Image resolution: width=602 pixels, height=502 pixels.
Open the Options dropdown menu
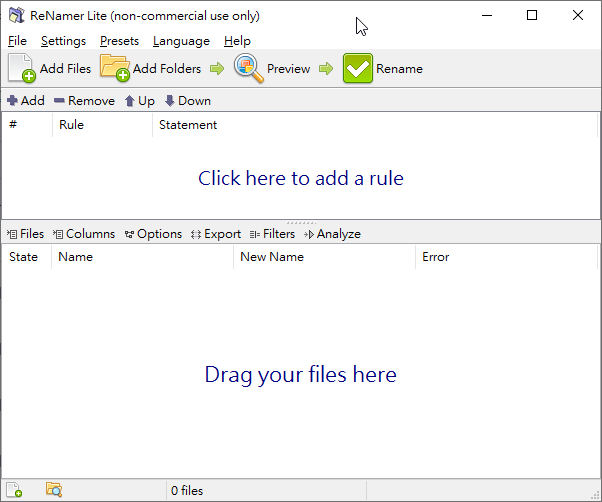point(153,234)
